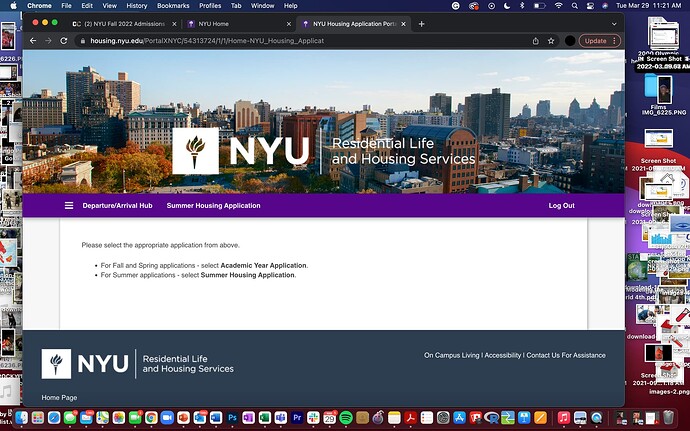This screenshot has width=690, height=431.
Task: Launch R application from the dock
Action: pyautogui.click(x=492, y=417)
